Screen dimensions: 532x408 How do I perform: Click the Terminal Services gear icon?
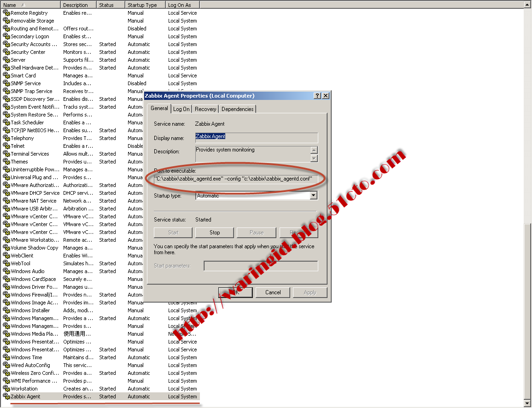(6, 153)
